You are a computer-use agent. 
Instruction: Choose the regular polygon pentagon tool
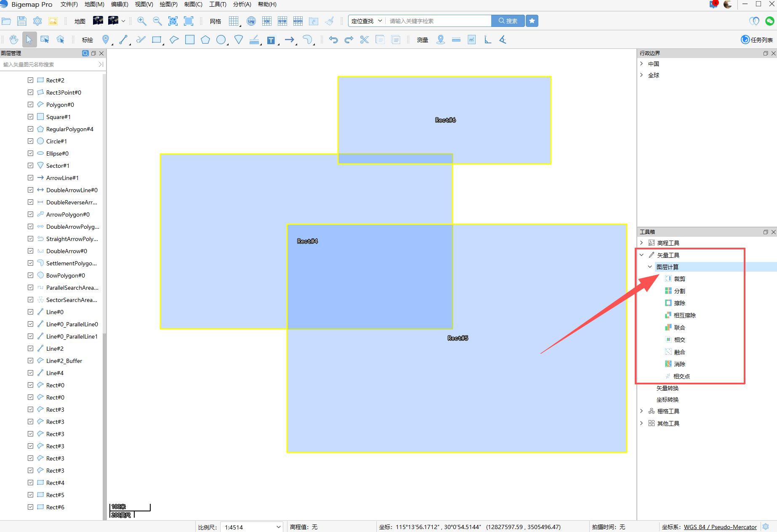pos(205,40)
